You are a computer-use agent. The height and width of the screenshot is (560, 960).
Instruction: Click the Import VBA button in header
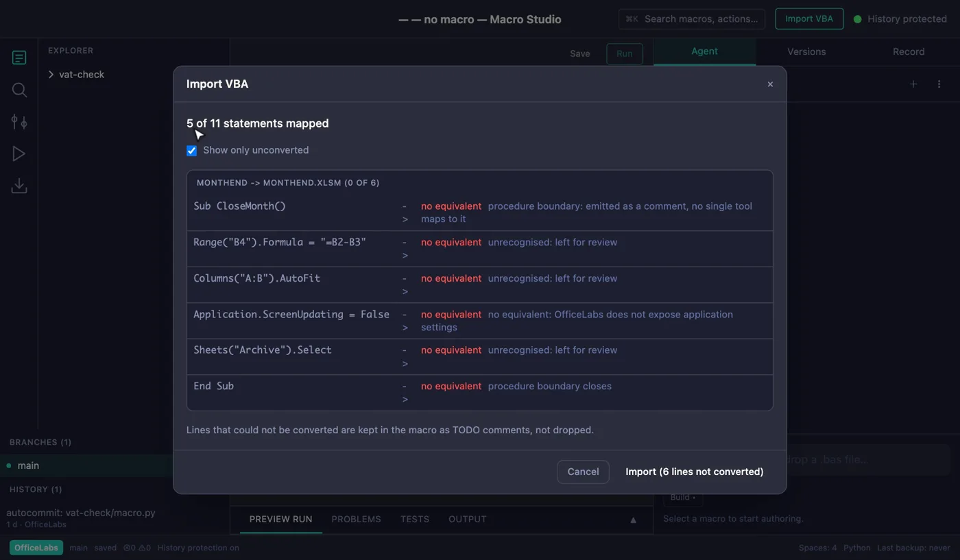(x=809, y=19)
